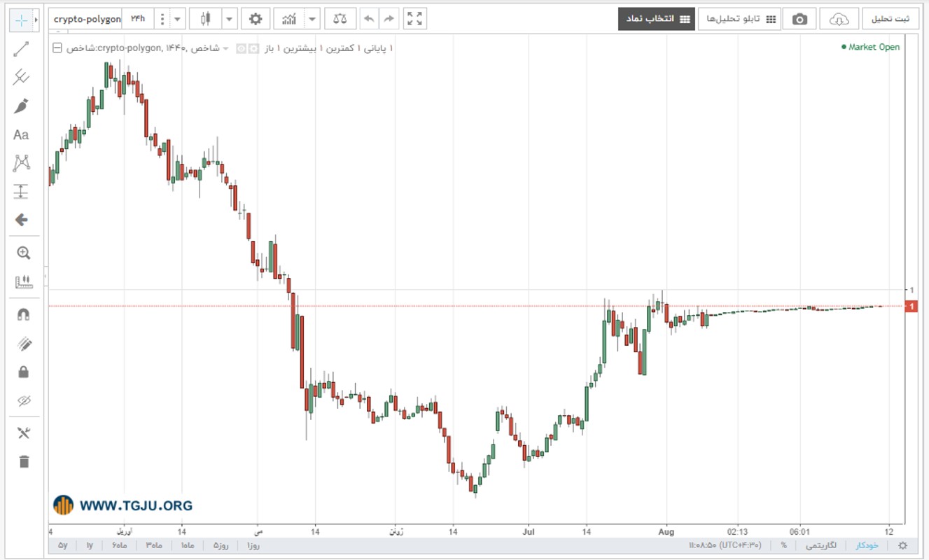Viewport: 929px width, 560px height.
Task: Toggle magnet mode for drawings
Action: click(x=24, y=315)
